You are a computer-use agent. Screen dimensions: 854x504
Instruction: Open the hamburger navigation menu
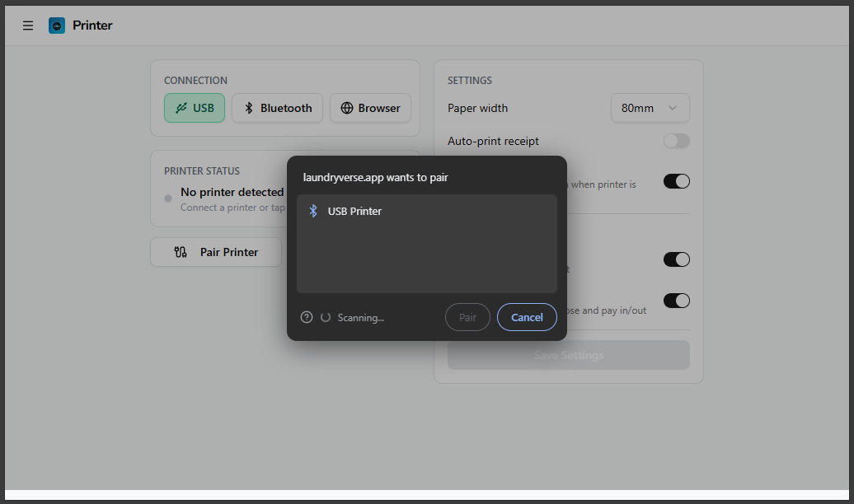pos(28,26)
